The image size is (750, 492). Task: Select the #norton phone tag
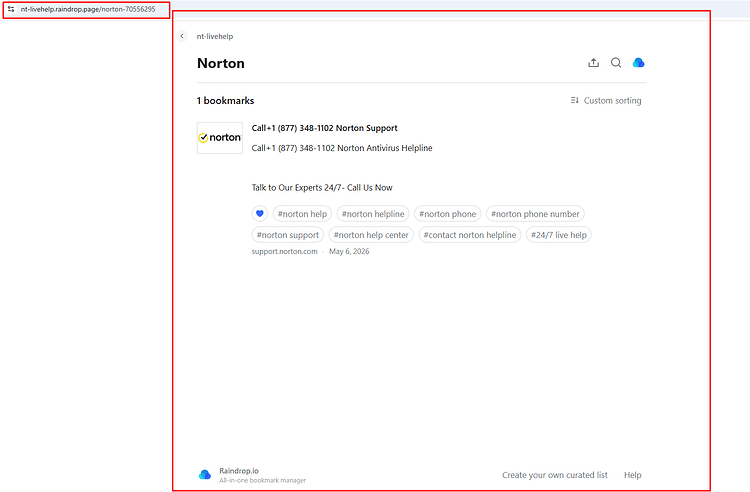pyautogui.click(x=448, y=214)
